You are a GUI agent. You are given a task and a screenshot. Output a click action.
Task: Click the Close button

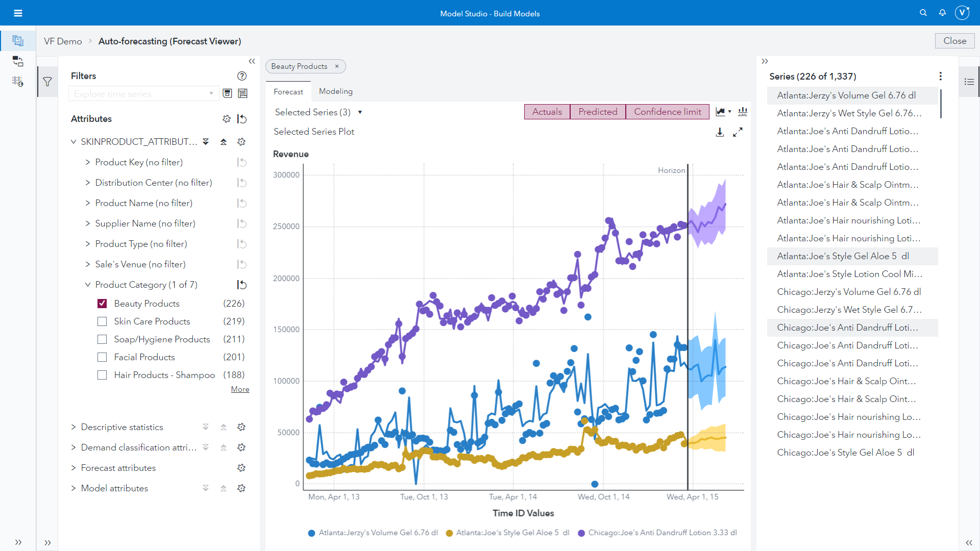coord(954,41)
